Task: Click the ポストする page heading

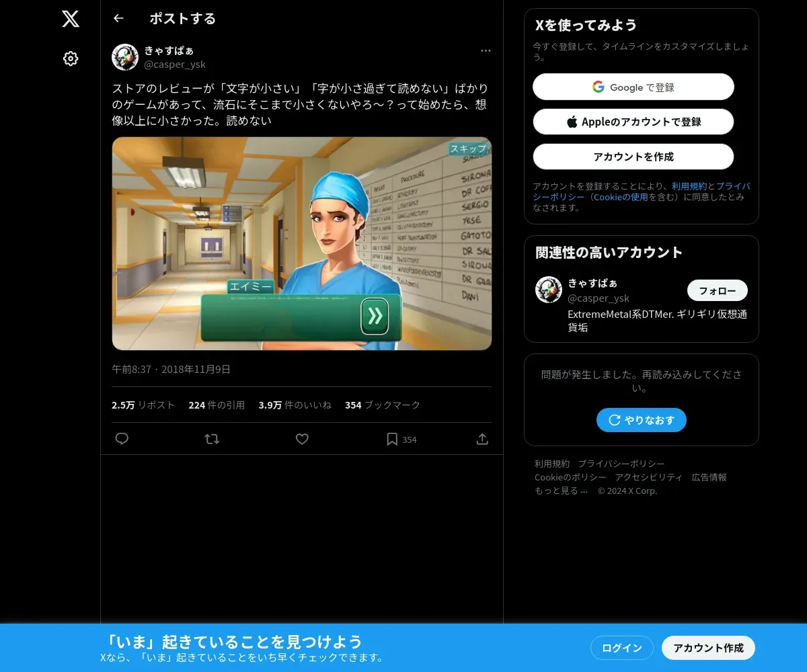Action: point(183,18)
